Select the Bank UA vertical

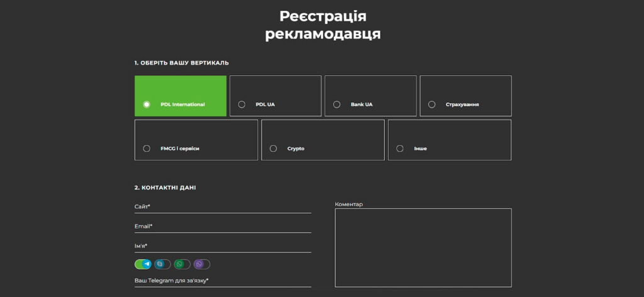370,96
